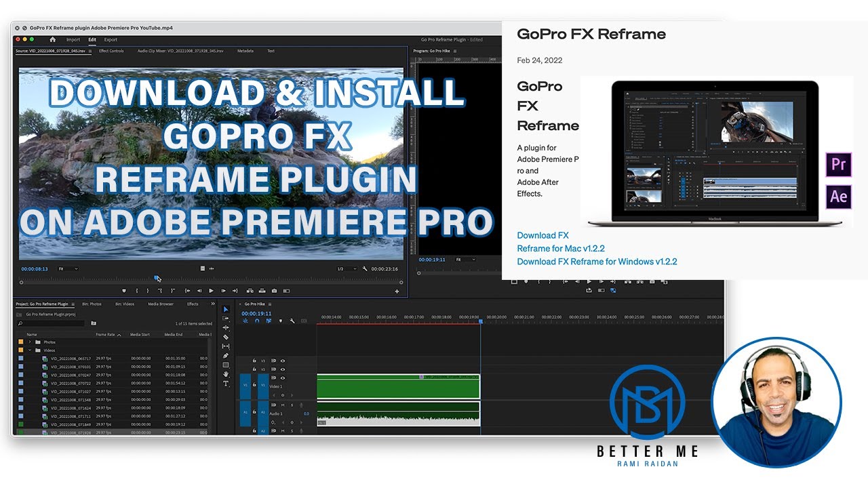Click Add Marker in the Source monitor
The image size is (868, 488).
click(x=123, y=291)
